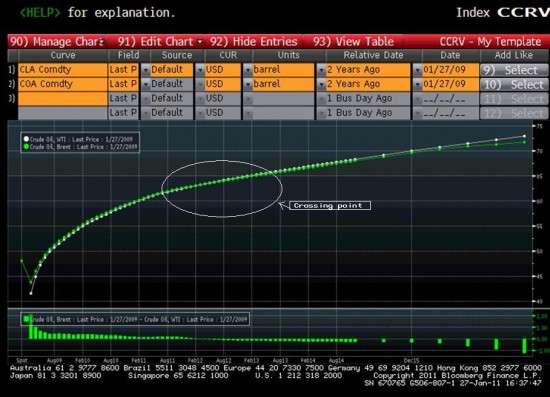Click the 01/27/09 date in row 1
550x397 pixels.
pyautogui.click(x=450, y=70)
